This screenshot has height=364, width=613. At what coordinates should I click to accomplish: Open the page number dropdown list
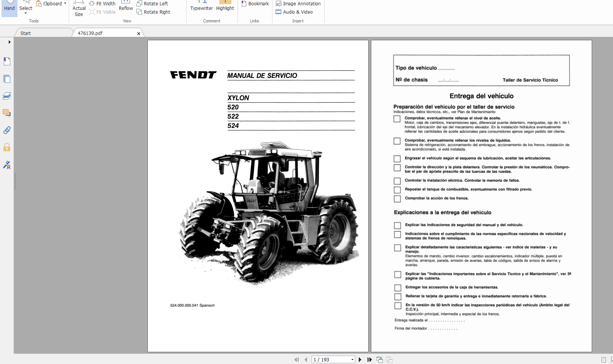(352, 359)
